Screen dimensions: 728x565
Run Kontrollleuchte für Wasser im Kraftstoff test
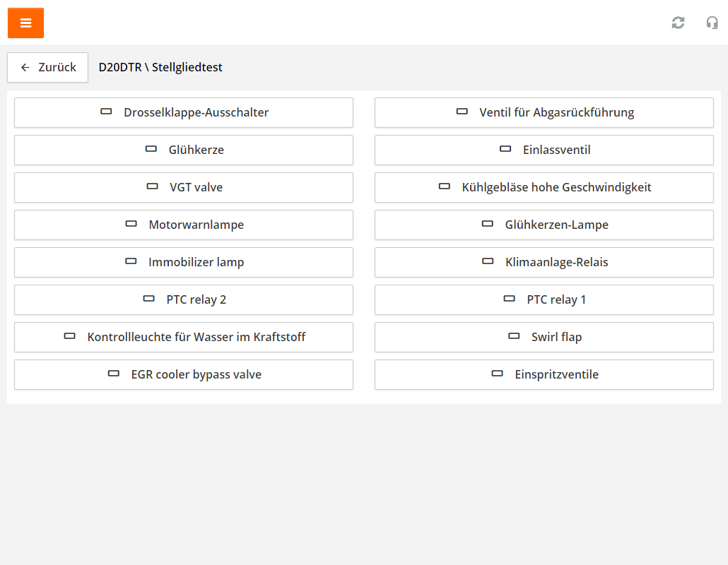pos(184,337)
